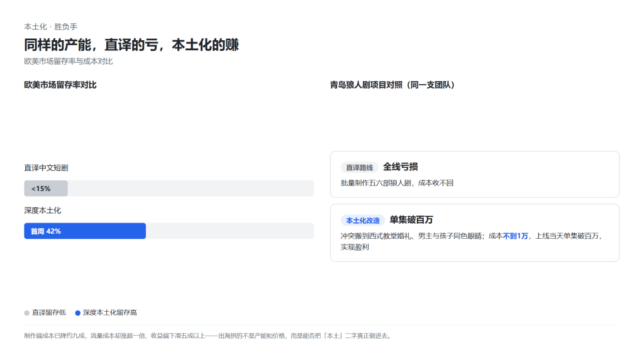Click the description line starting '冲突搬到西式教堂婚礼'
Image resolution: width=644 pixels, height=362 pixels.
471,236
